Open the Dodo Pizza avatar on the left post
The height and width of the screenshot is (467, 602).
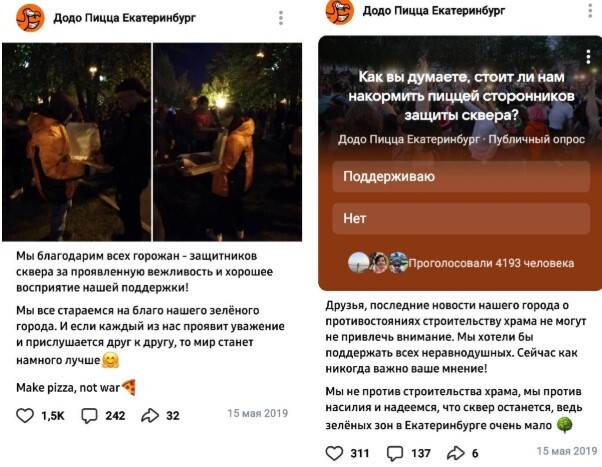pyautogui.click(x=30, y=18)
